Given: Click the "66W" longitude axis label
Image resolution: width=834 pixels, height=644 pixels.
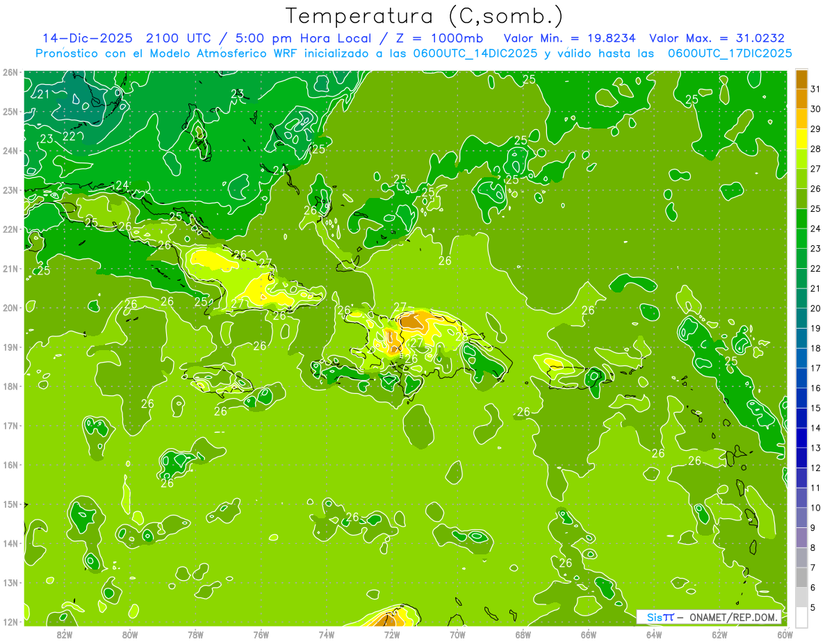Looking at the screenshot, I should click(x=589, y=634).
